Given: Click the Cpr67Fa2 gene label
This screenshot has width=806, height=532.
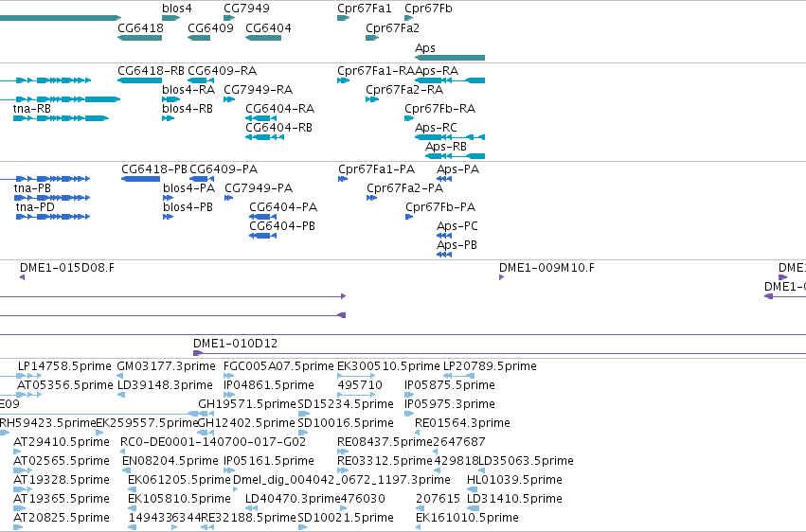Looking at the screenshot, I should (x=392, y=27).
